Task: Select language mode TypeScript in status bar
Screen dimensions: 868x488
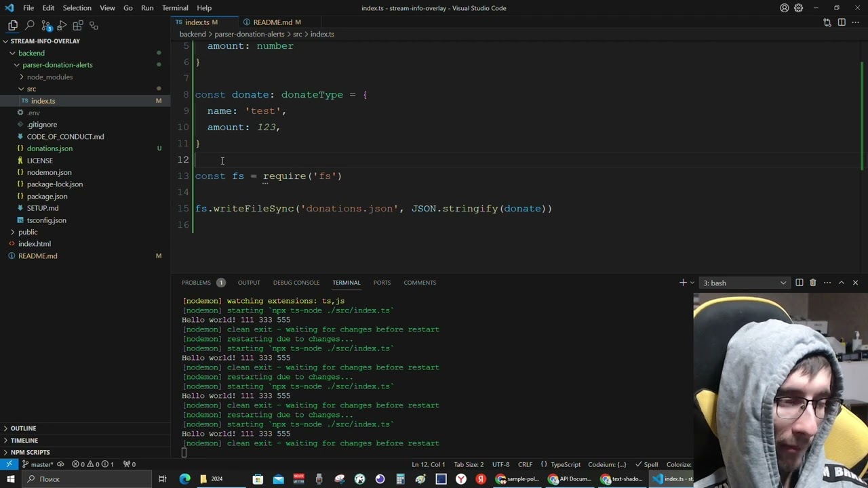Action: coord(565,464)
